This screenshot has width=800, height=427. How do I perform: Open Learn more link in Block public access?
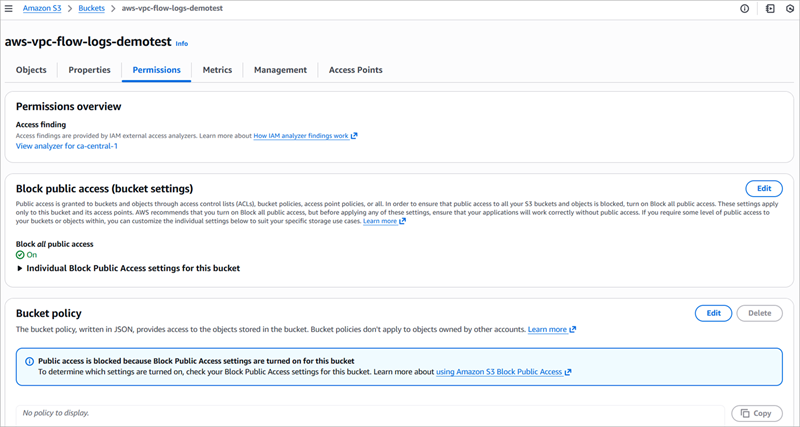coord(384,221)
